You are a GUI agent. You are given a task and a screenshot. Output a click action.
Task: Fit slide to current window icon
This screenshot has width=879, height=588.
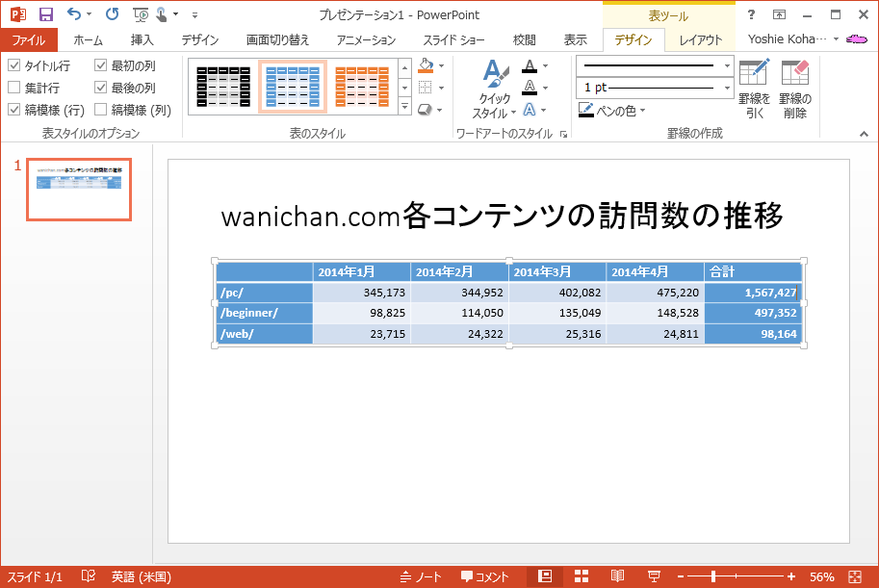point(855,576)
